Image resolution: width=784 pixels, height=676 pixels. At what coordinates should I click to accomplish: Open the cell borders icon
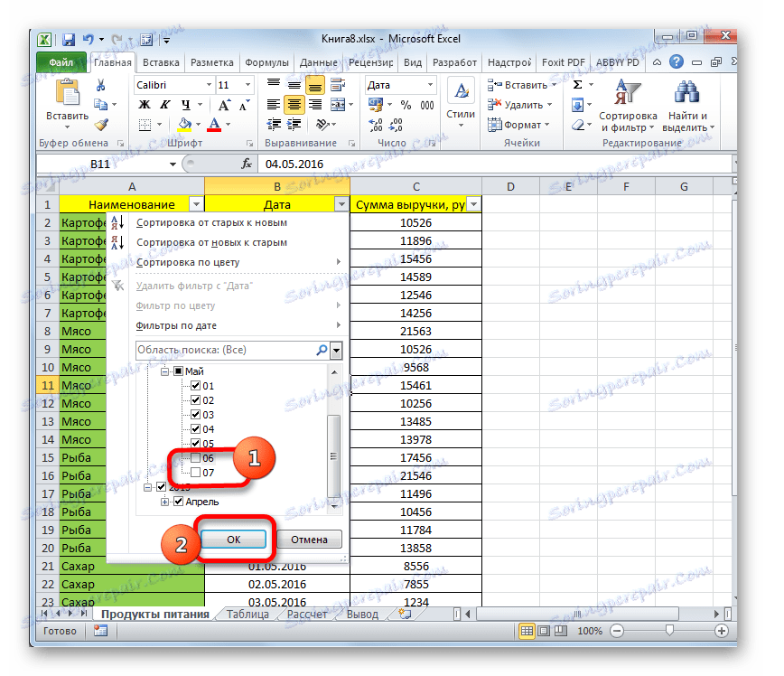point(145,125)
